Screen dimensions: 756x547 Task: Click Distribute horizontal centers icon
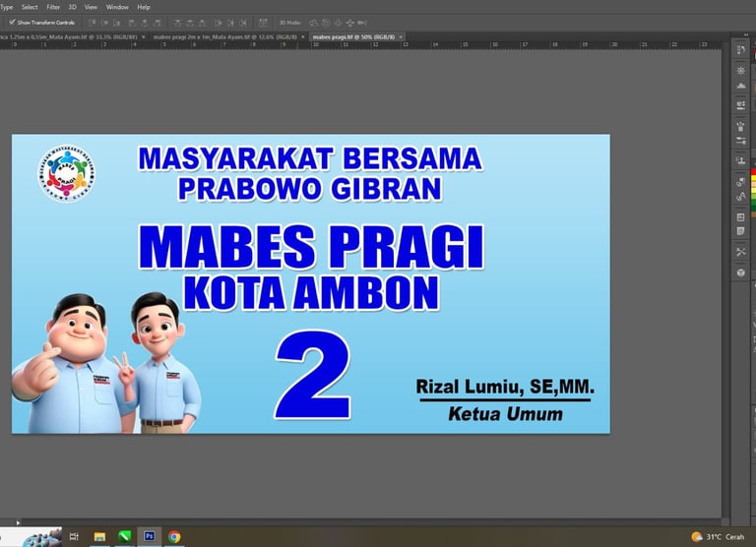coord(230,23)
